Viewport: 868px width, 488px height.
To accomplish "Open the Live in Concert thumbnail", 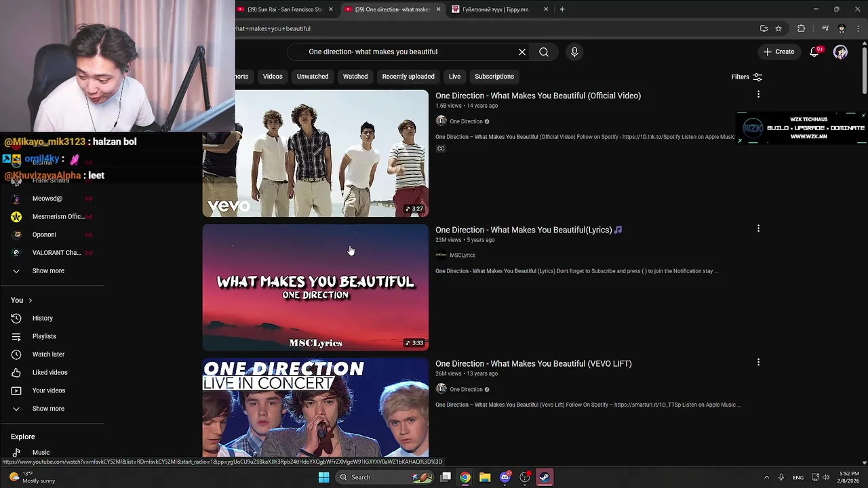I will (x=315, y=408).
